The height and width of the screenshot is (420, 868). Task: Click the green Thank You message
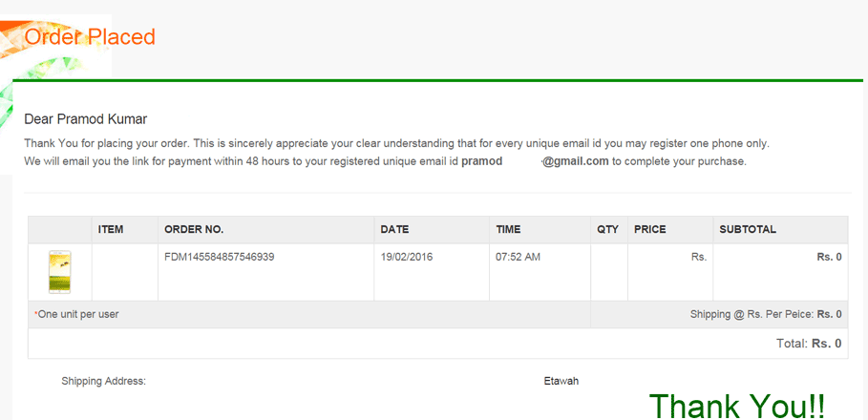click(737, 406)
